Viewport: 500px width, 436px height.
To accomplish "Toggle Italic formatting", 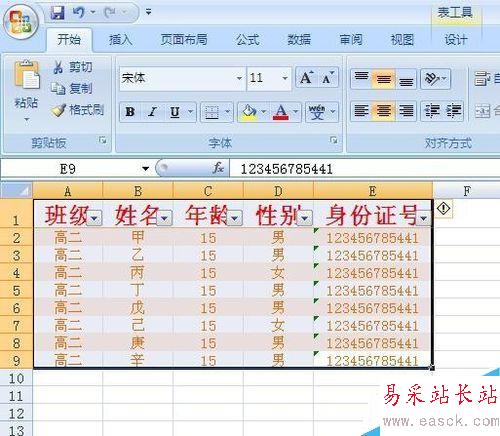I will (152, 112).
